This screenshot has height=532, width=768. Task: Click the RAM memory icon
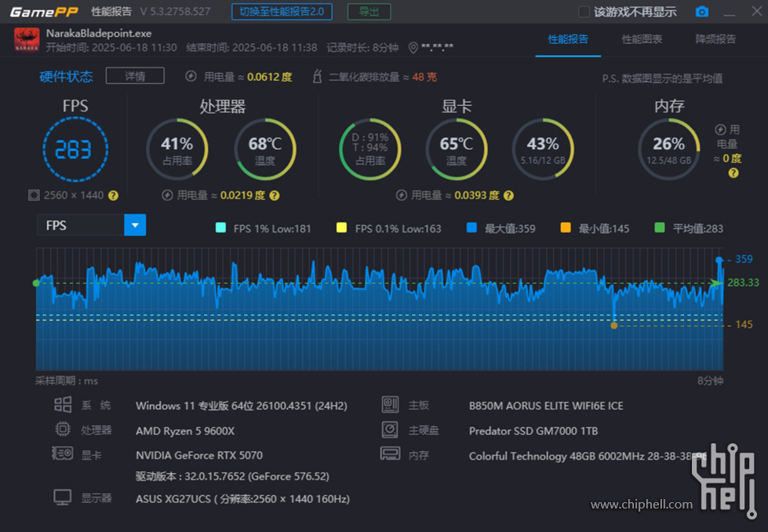point(391,454)
